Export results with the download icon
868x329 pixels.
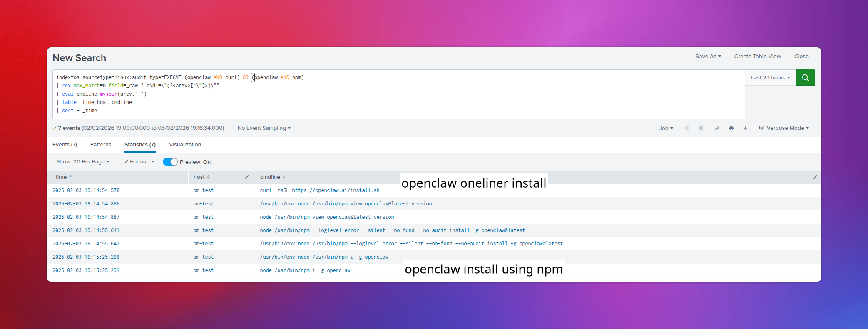point(746,128)
